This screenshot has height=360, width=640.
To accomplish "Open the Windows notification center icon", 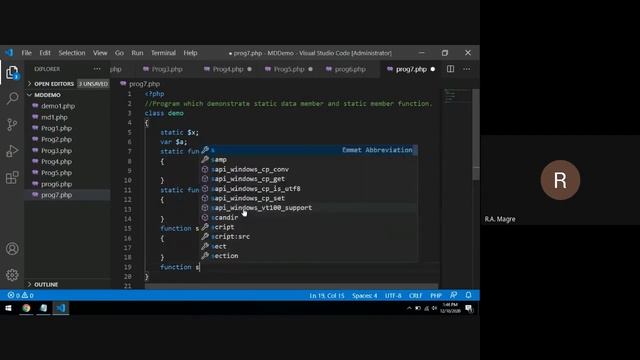I will point(469,308).
